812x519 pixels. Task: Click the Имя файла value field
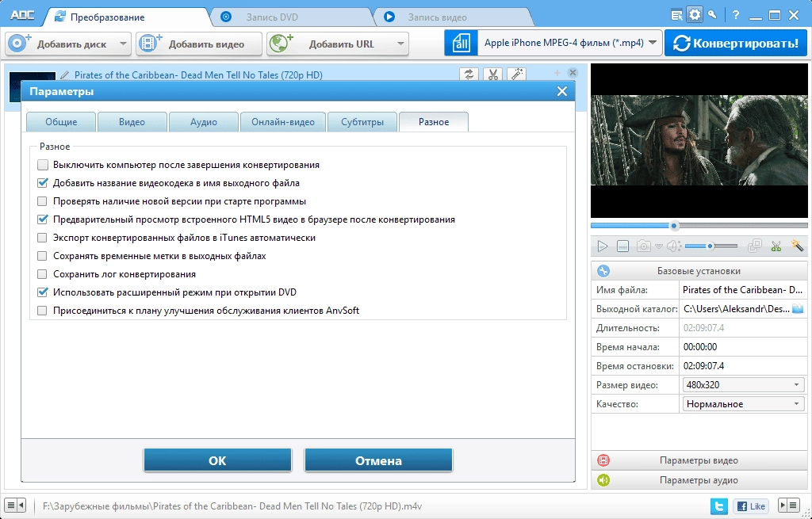coord(742,290)
